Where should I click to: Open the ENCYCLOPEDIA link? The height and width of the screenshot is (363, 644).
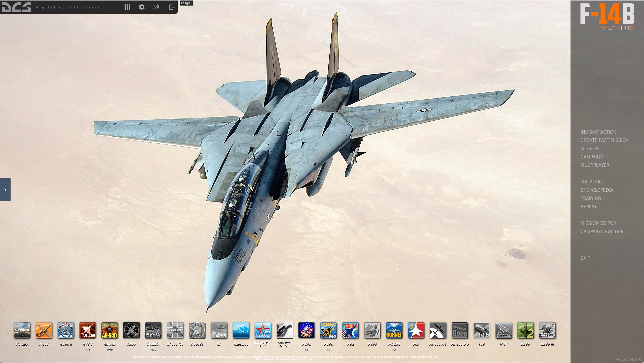pos(597,190)
